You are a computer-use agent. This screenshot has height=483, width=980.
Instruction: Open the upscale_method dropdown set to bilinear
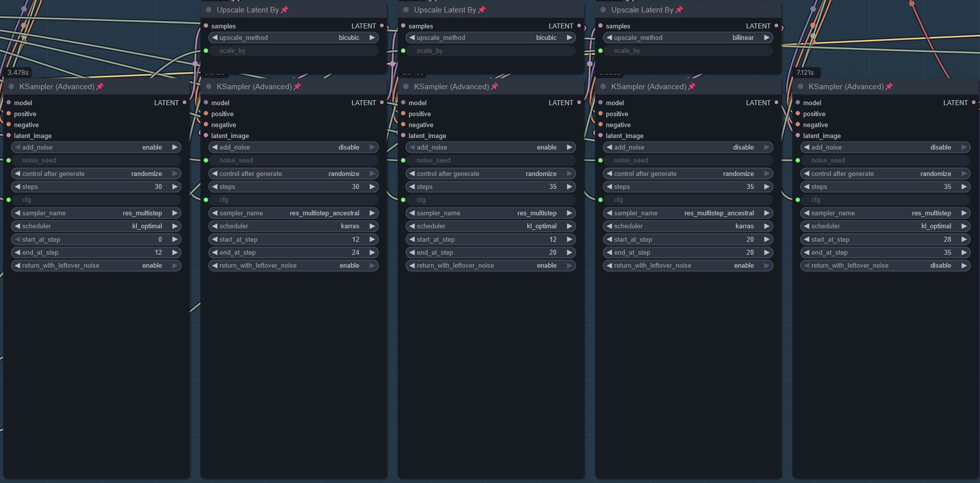pyautogui.click(x=688, y=38)
